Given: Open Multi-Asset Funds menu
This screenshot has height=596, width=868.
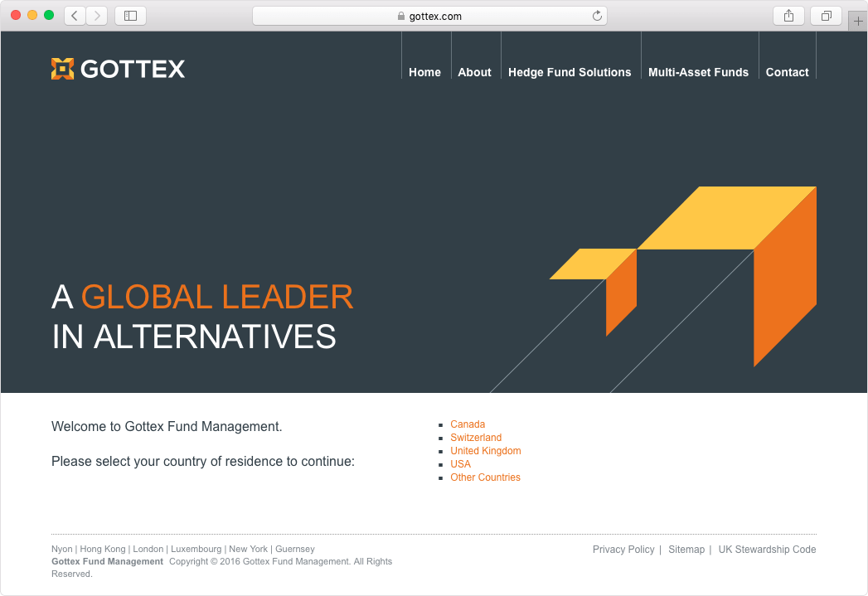Looking at the screenshot, I should click(x=698, y=72).
